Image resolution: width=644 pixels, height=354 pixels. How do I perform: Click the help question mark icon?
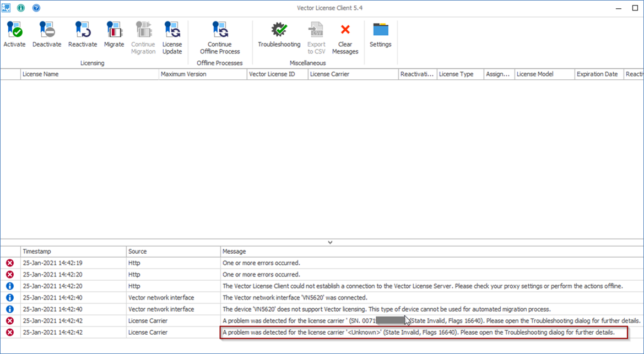click(36, 8)
